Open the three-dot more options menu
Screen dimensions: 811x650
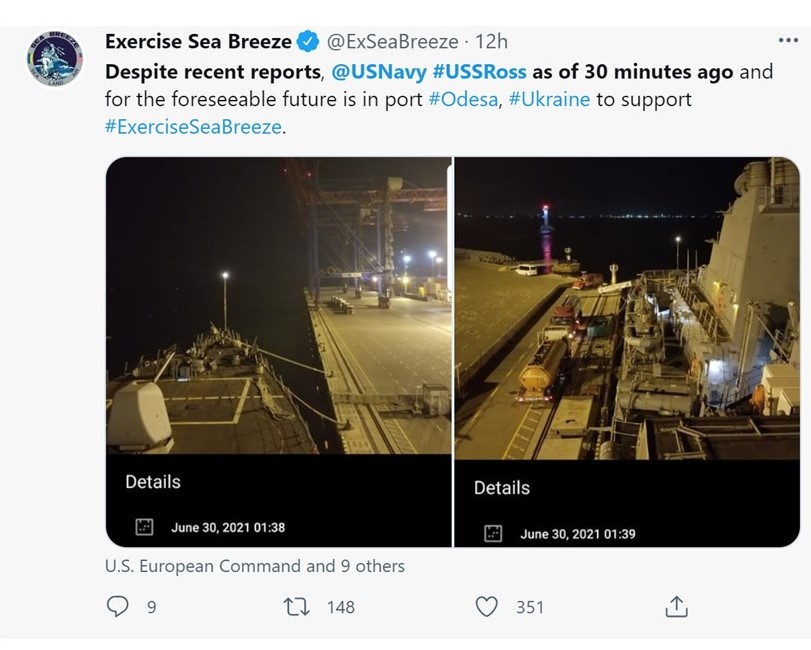click(x=788, y=40)
